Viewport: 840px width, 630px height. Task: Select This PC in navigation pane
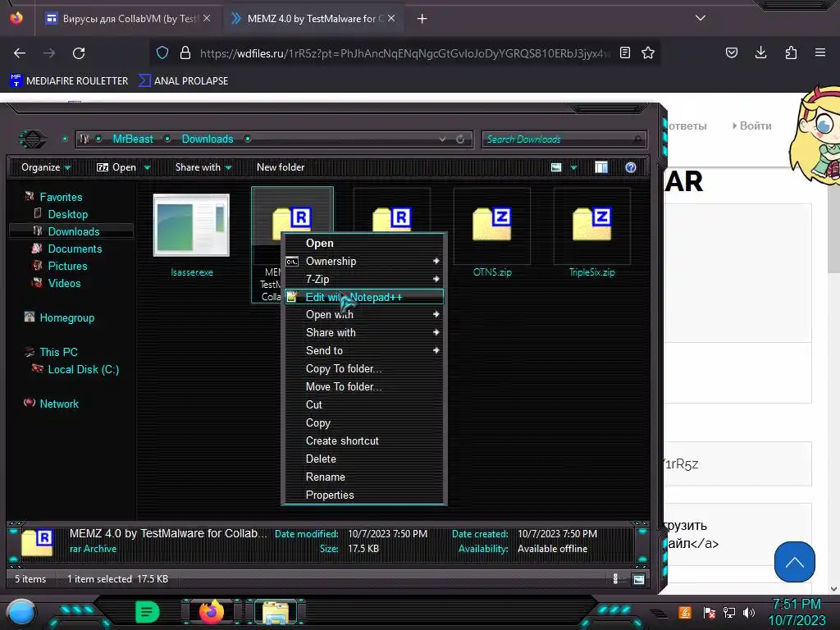[58, 352]
